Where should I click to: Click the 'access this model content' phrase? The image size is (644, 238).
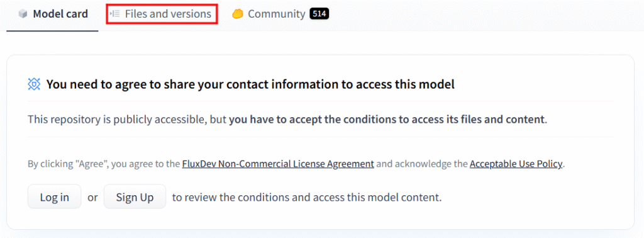coord(377,197)
